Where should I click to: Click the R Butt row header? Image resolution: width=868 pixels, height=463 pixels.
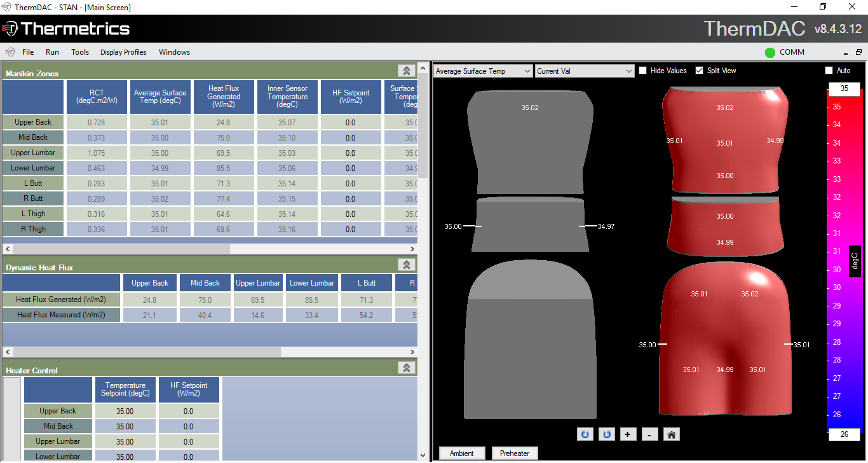pos(33,198)
